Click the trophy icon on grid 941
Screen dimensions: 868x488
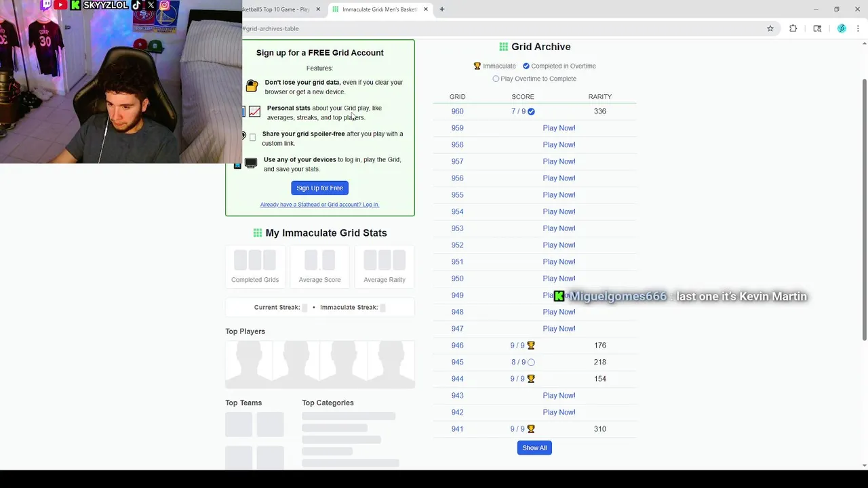click(x=531, y=429)
